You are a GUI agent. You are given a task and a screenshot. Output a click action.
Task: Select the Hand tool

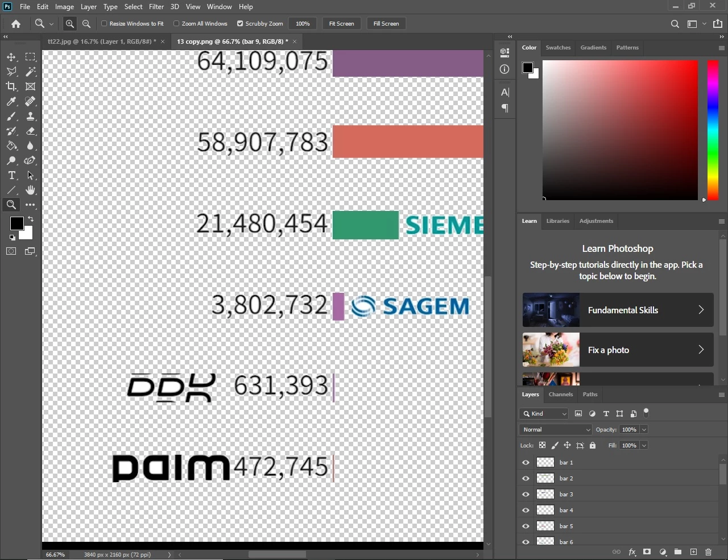coord(30,190)
